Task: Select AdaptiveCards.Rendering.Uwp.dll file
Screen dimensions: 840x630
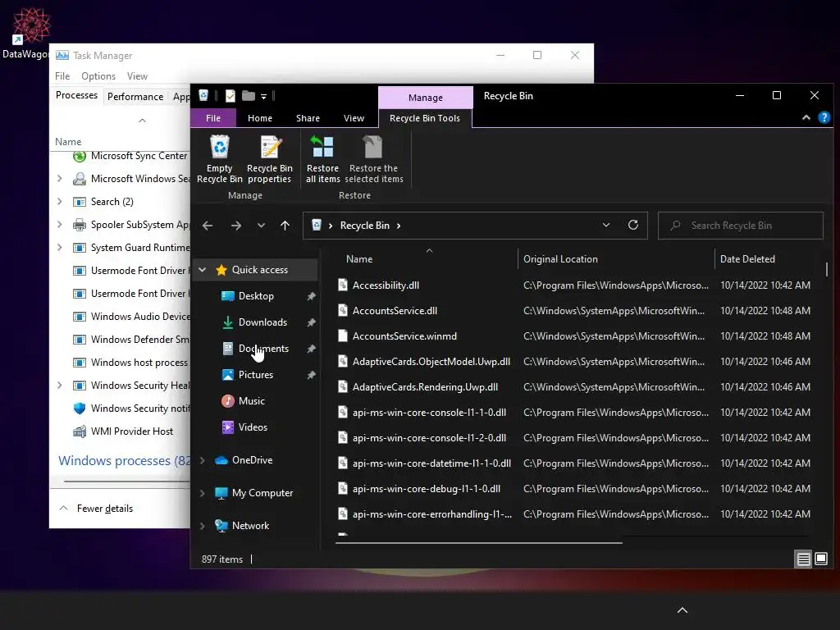Action: click(425, 387)
